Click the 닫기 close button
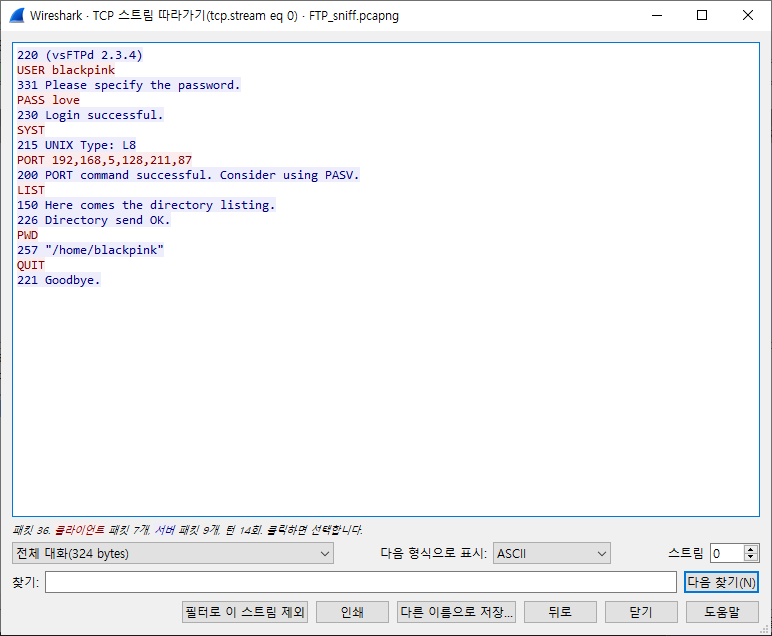772x636 pixels. pyautogui.click(x=641, y=612)
